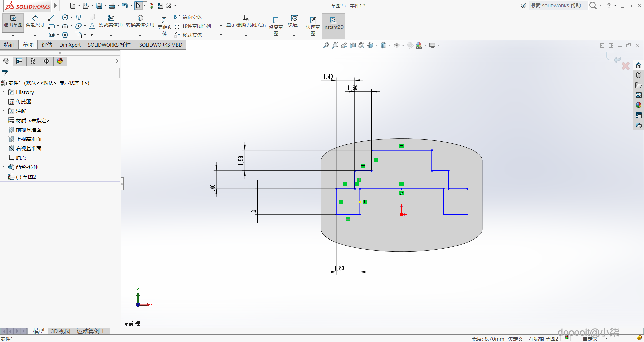
Task: Select the Smart Dimension (智能尺寸) tool
Action: (x=35, y=18)
